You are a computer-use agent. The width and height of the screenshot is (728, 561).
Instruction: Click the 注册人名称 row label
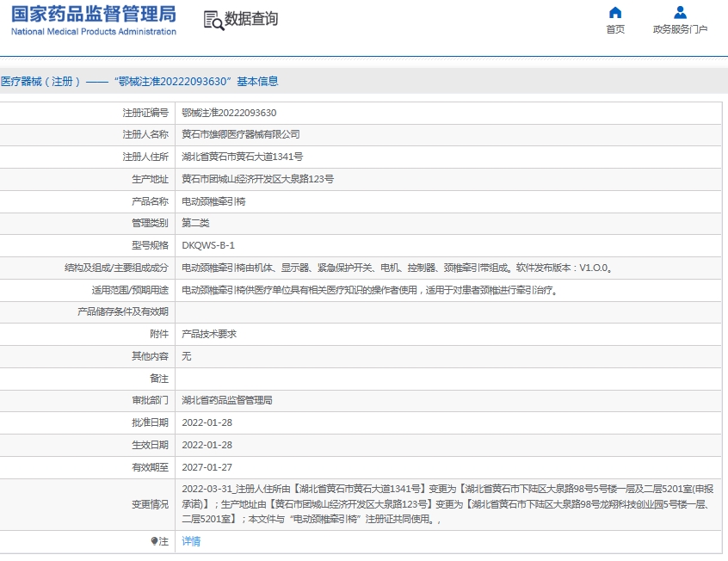[x=145, y=135]
